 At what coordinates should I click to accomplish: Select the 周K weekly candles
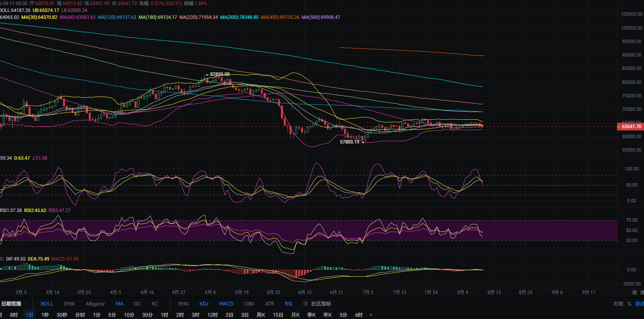tap(261, 315)
